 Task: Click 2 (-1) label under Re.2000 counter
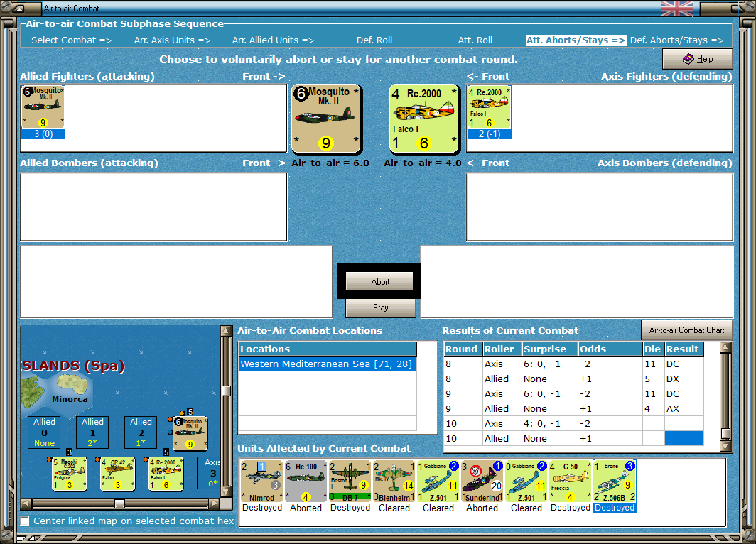pyautogui.click(x=489, y=134)
